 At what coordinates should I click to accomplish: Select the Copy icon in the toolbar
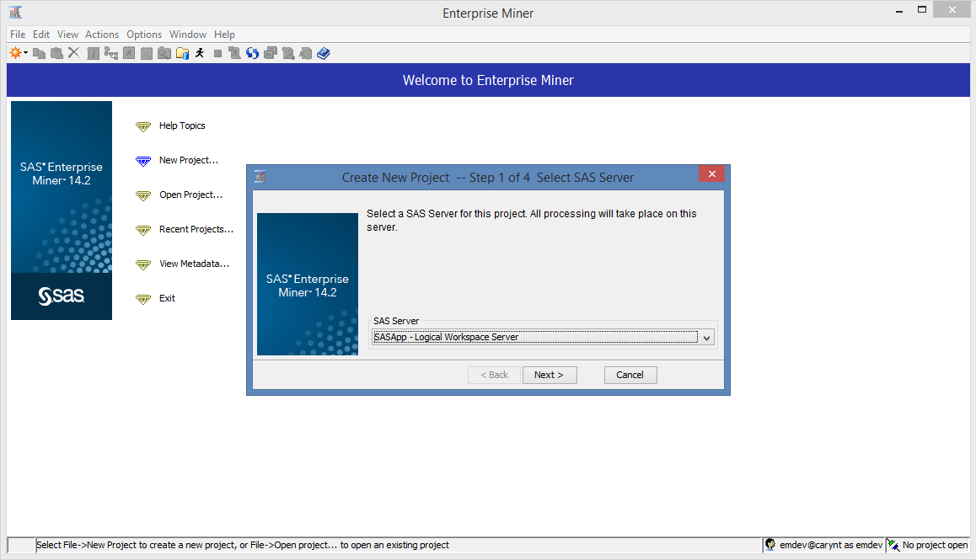(x=40, y=52)
